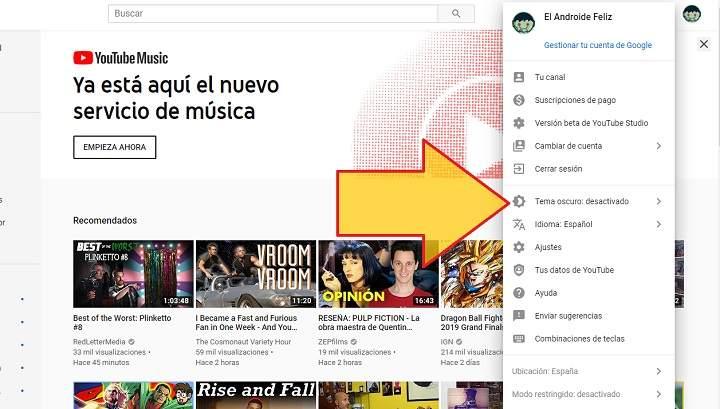
Task: Open Idioma: Español option
Action: 589,224
